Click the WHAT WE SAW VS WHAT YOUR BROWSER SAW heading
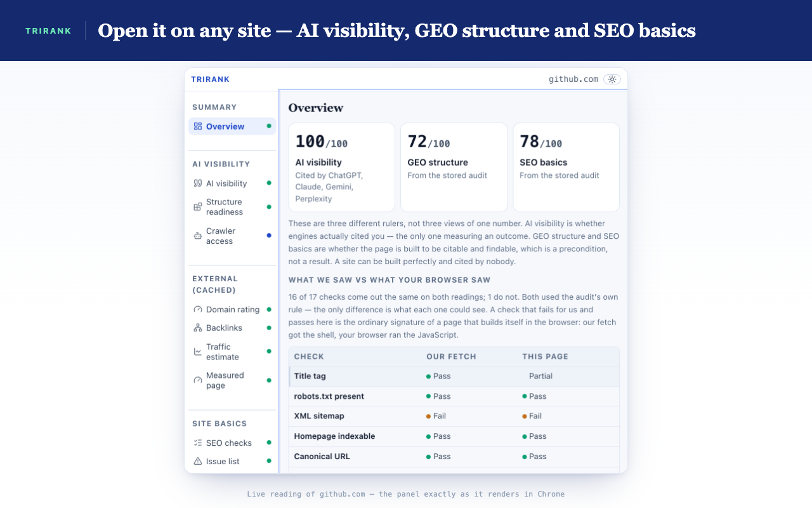 pyautogui.click(x=390, y=280)
